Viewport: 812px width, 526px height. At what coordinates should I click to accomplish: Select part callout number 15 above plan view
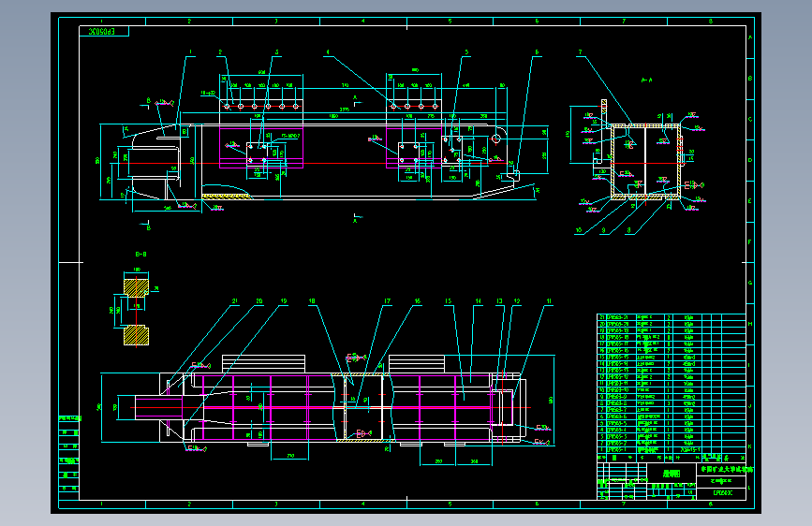pyautogui.click(x=448, y=300)
